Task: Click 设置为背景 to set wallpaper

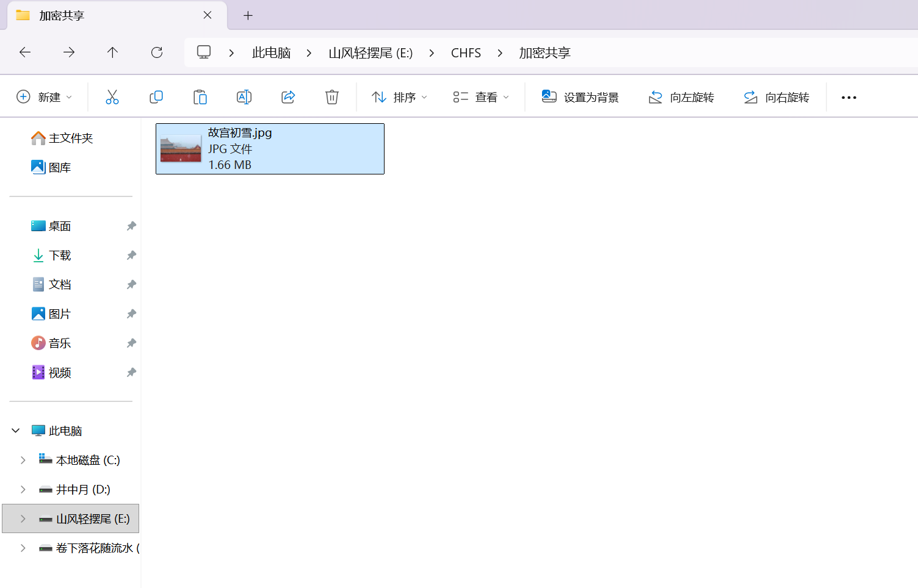Action: (579, 96)
